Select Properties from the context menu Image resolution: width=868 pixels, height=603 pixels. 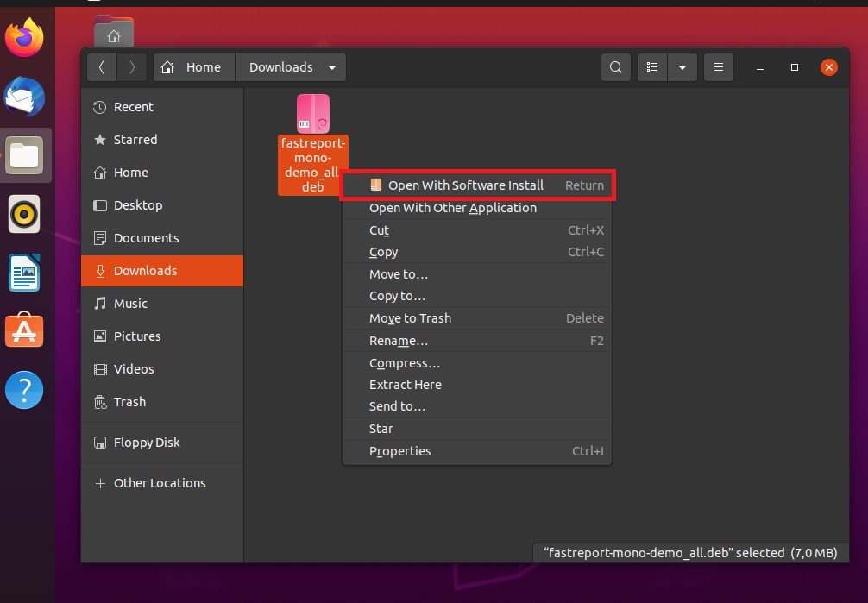click(x=399, y=451)
